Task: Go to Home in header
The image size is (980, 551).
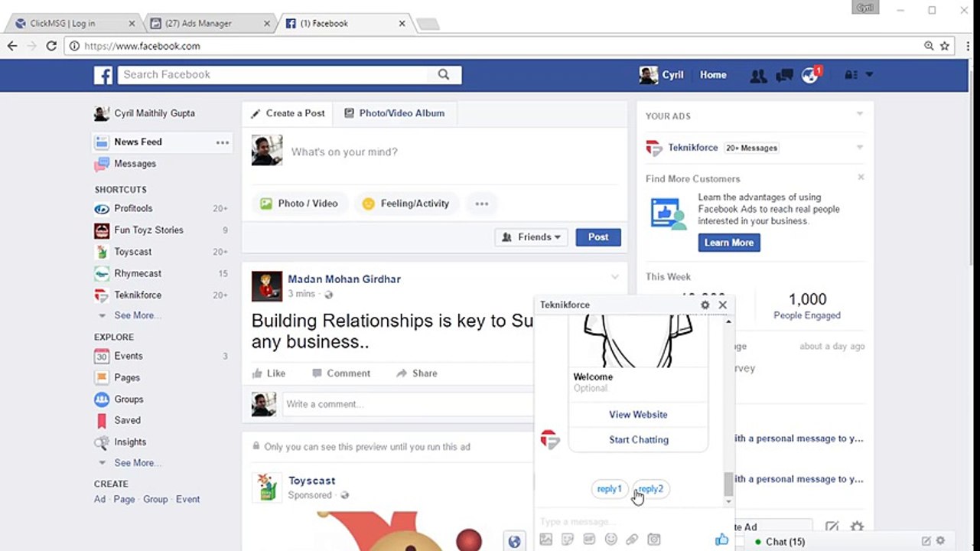Action: pos(713,75)
